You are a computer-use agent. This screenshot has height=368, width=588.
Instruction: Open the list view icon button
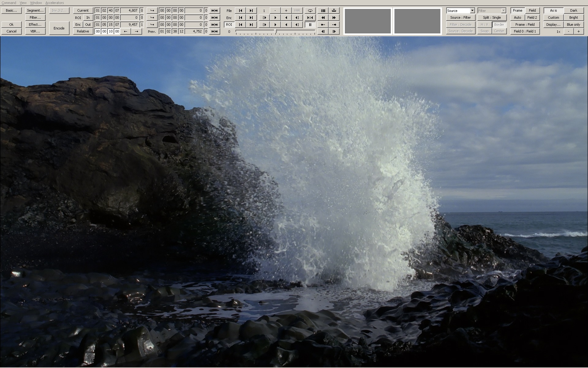pyautogui.click(x=323, y=10)
